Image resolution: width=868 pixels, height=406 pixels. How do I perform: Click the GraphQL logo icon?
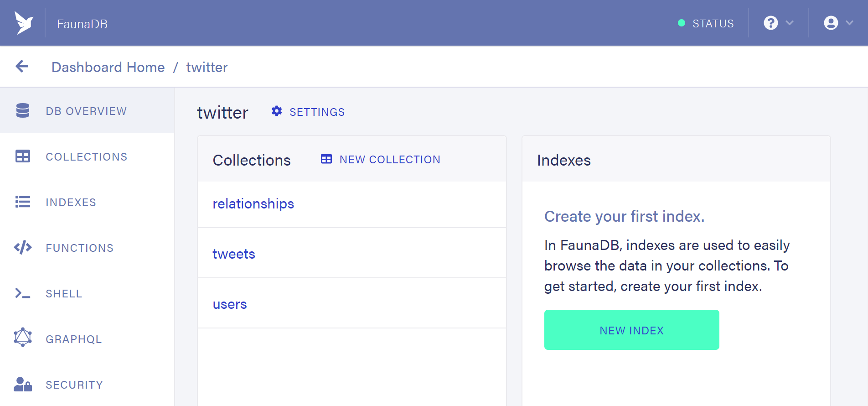pos(23,338)
